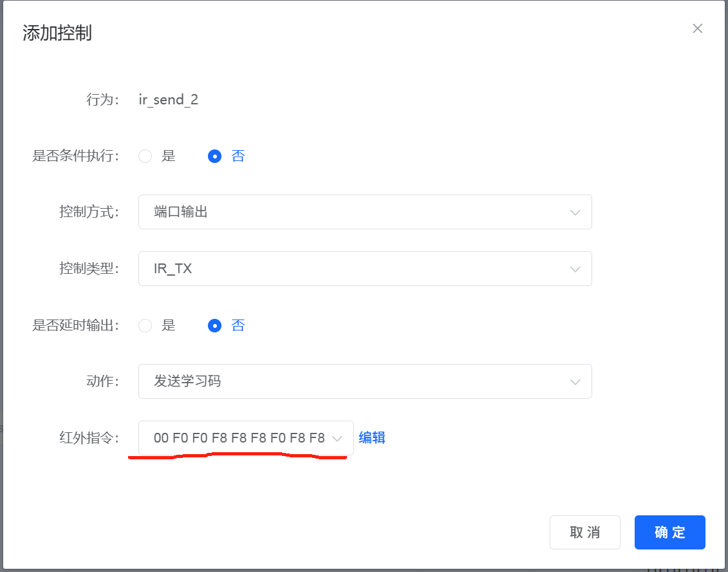
Task: Click the 取消 cancel button
Action: point(584,532)
